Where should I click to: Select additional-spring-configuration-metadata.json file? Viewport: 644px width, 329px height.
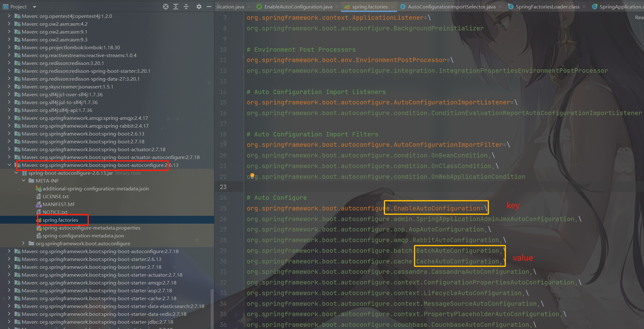click(96, 188)
